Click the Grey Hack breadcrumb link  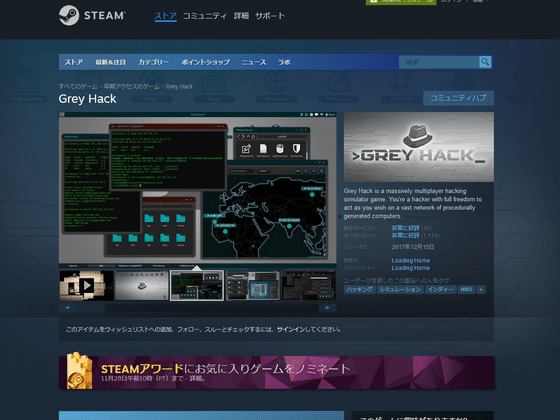179,86
